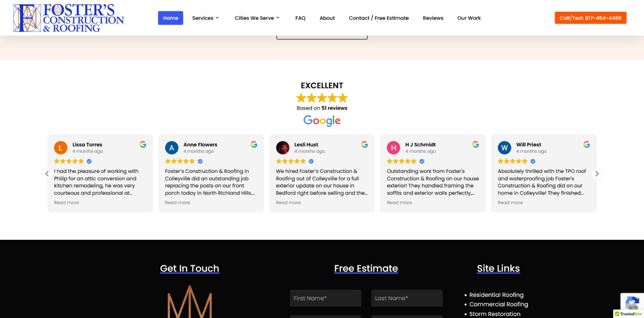Click reviewer name Lesli Hust
Viewport: 644px width, 318px height.
(x=306, y=145)
